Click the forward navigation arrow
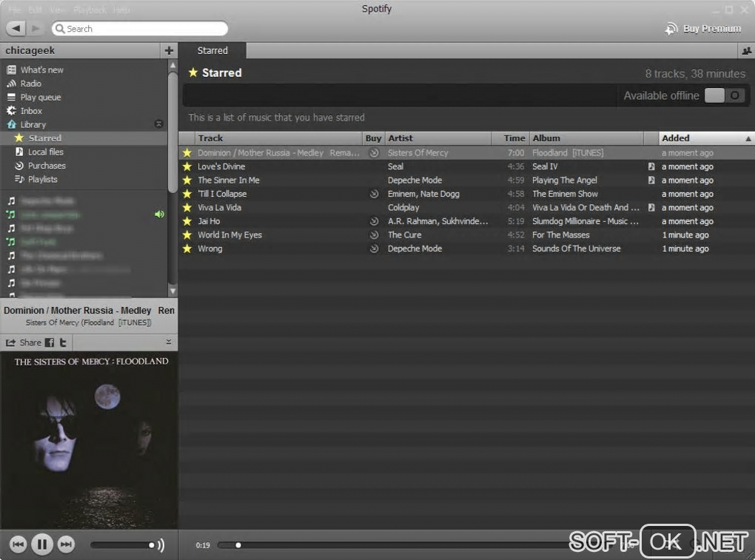The width and height of the screenshot is (755, 560). 35,28
